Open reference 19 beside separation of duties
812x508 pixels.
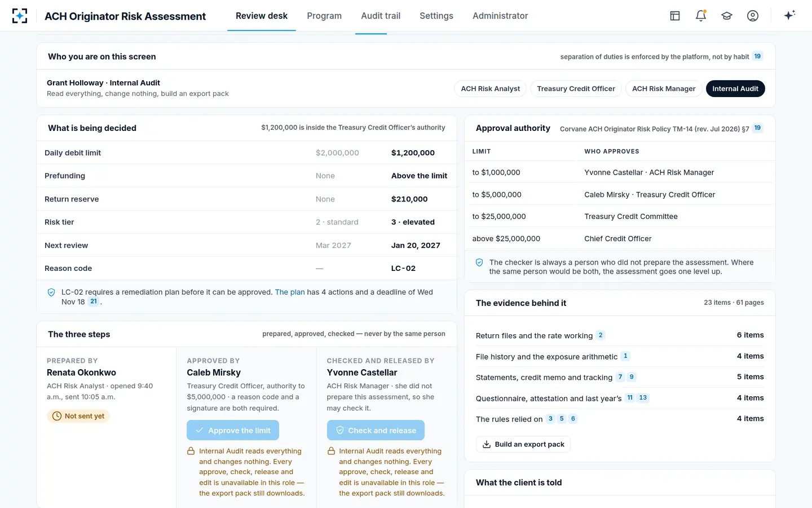pyautogui.click(x=757, y=56)
